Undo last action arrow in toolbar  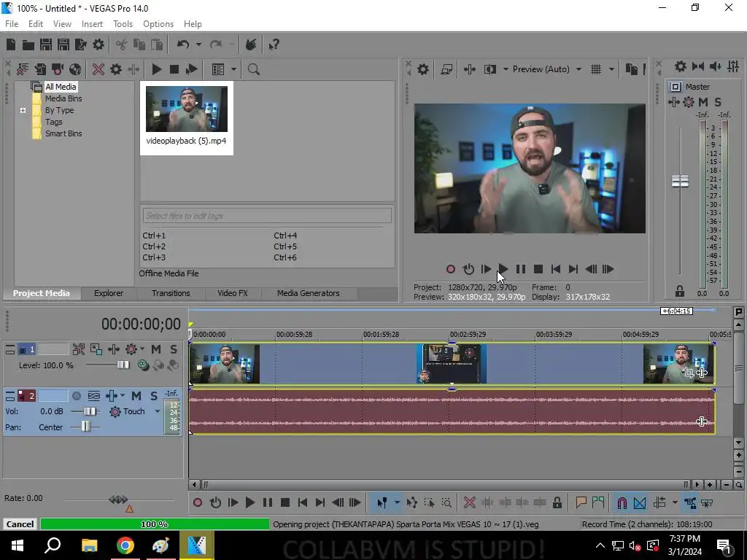click(x=183, y=44)
